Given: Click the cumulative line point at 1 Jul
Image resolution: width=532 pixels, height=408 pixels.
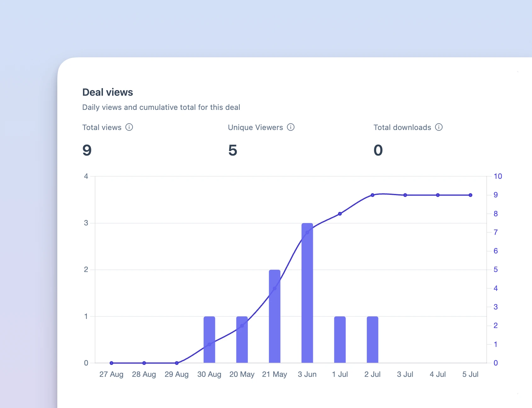Looking at the screenshot, I should (340, 214).
